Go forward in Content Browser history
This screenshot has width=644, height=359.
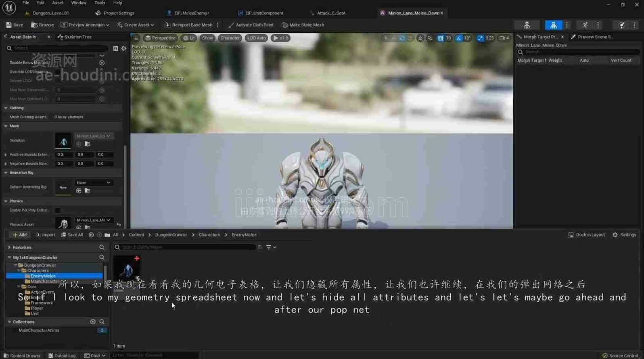click(x=99, y=235)
